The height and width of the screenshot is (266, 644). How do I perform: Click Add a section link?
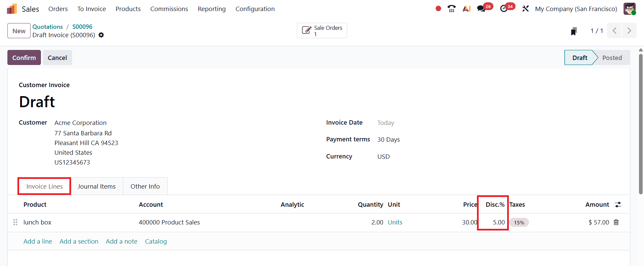coord(79,241)
